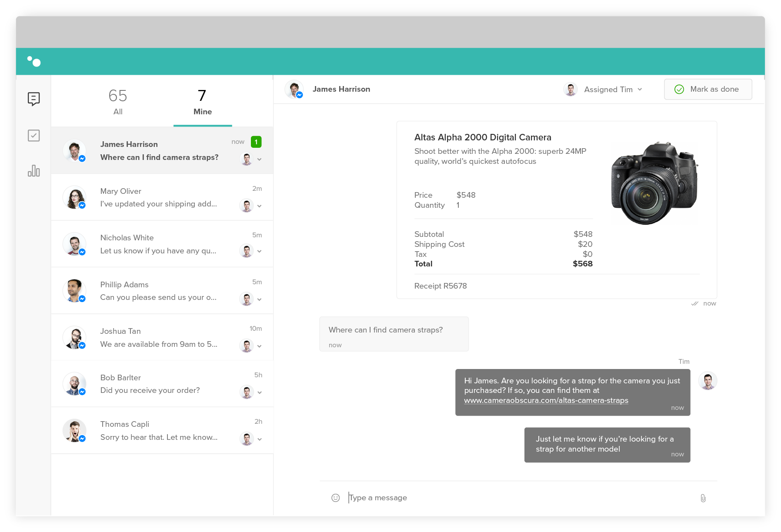The width and height of the screenshot is (781, 532).
Task: Switch to the Mine conversations tab
Action: pos(202,102)
